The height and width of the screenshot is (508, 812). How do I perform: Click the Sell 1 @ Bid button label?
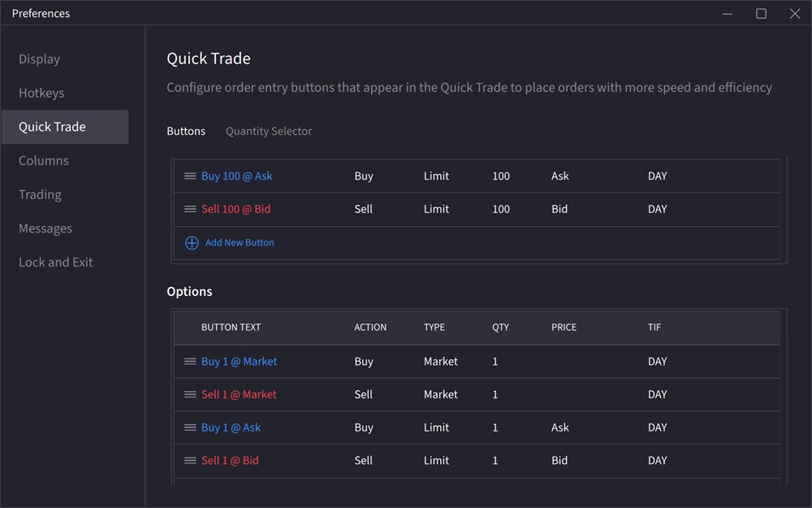(231, 460)
